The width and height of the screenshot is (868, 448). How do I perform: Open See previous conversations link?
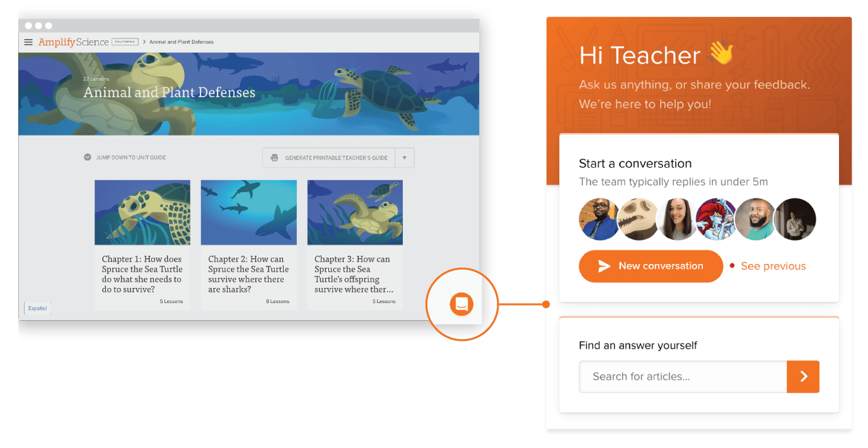point(773,266)
